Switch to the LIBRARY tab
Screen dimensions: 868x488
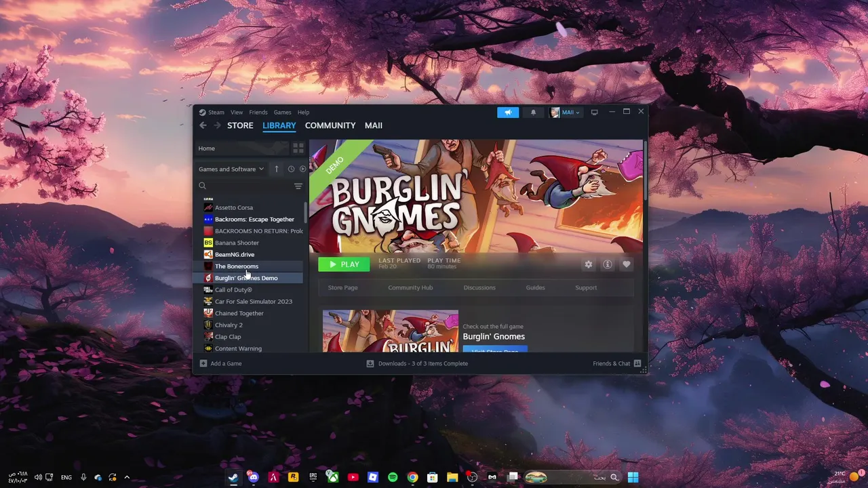tap(279, 125)
